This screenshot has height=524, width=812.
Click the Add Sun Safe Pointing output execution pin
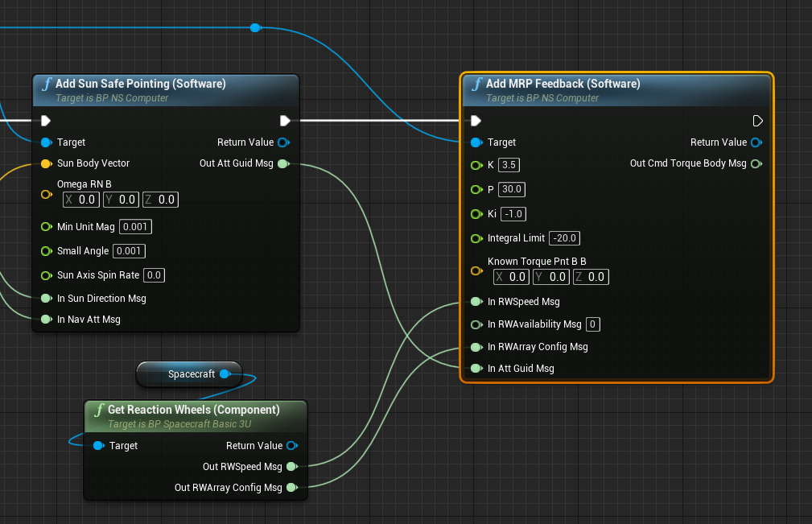[x=285, y=121]
